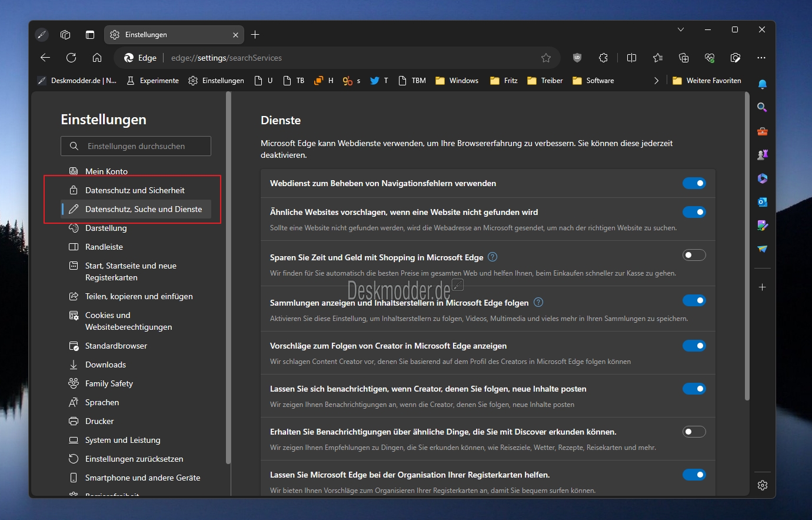Open workspaces icon in title bar

(65, 35)
